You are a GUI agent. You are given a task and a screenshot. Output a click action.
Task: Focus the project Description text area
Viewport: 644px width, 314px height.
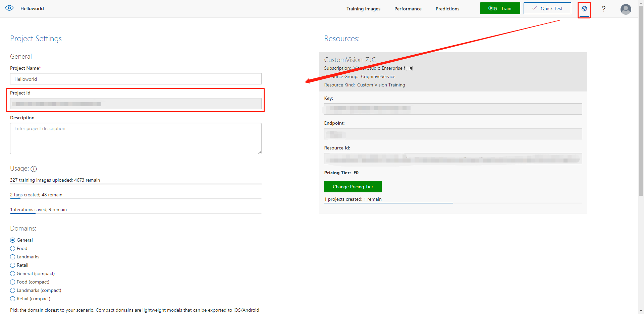coord(136,138)
